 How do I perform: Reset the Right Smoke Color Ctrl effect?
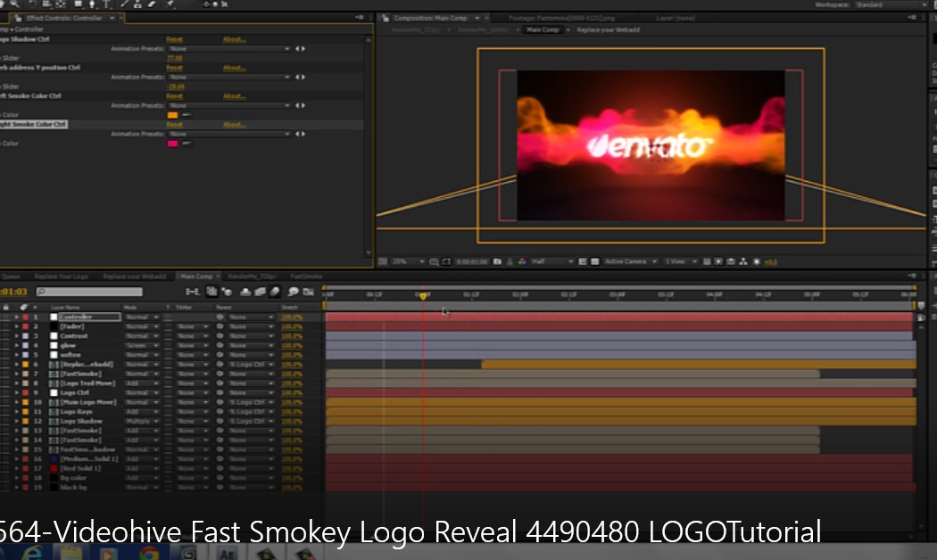pos(175,125)
